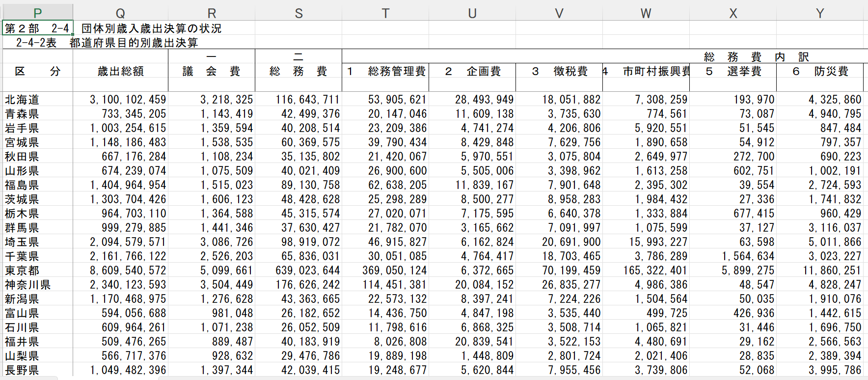Screen dimensions: 868x380
Task: Select column U header
Action: tap(472, 13)
